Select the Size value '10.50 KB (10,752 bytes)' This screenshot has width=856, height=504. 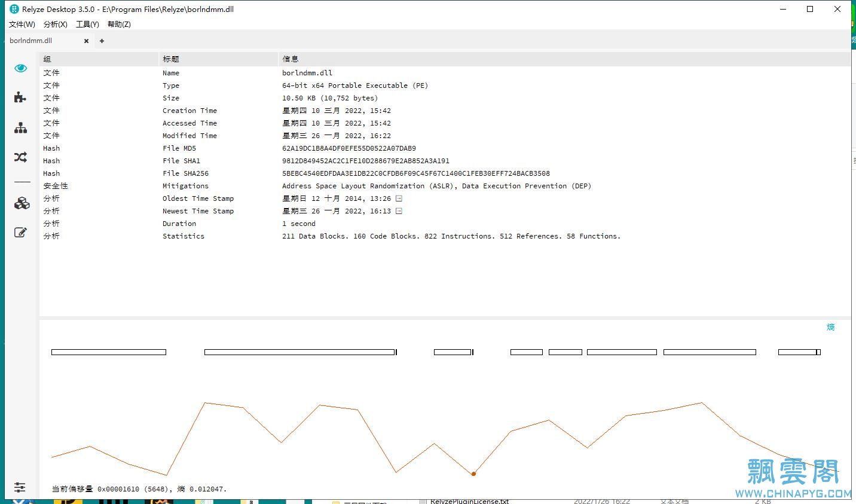pos(330,98)
